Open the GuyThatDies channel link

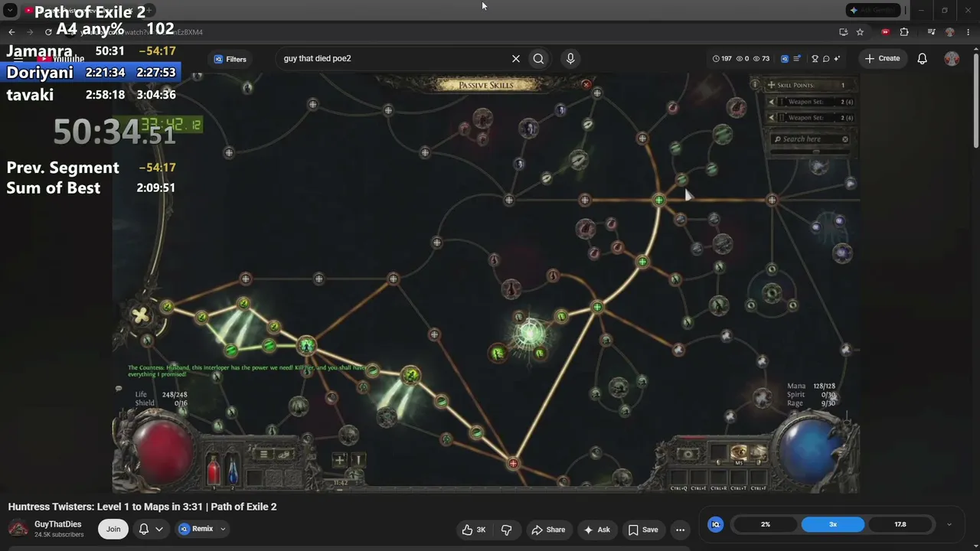pos(57,524)
